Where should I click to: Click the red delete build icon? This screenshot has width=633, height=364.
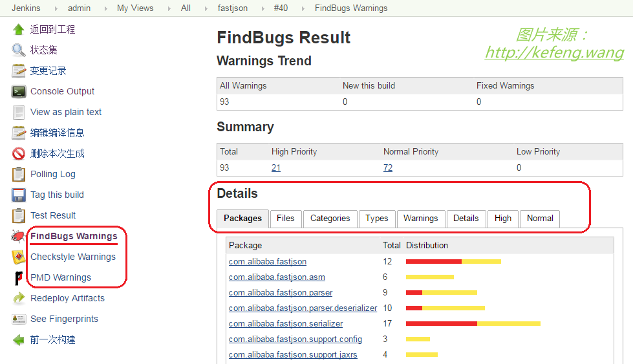click(19, 153)
